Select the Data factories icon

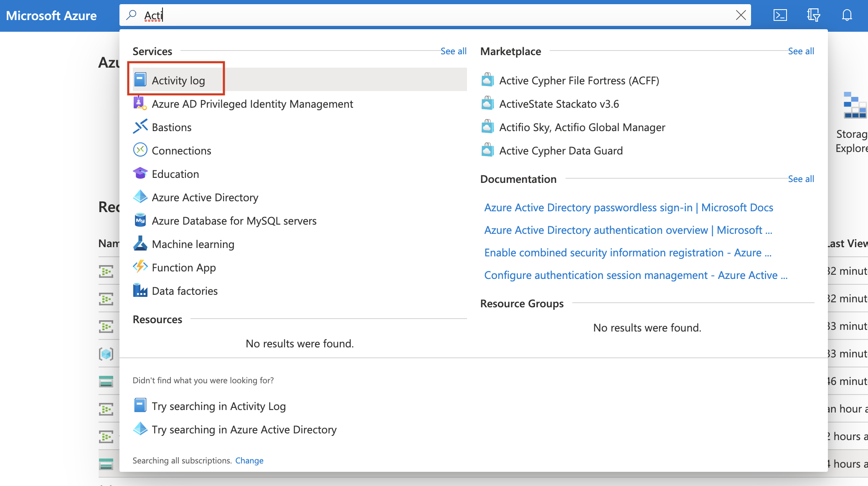pyautogui.click(x=140, y=290)
